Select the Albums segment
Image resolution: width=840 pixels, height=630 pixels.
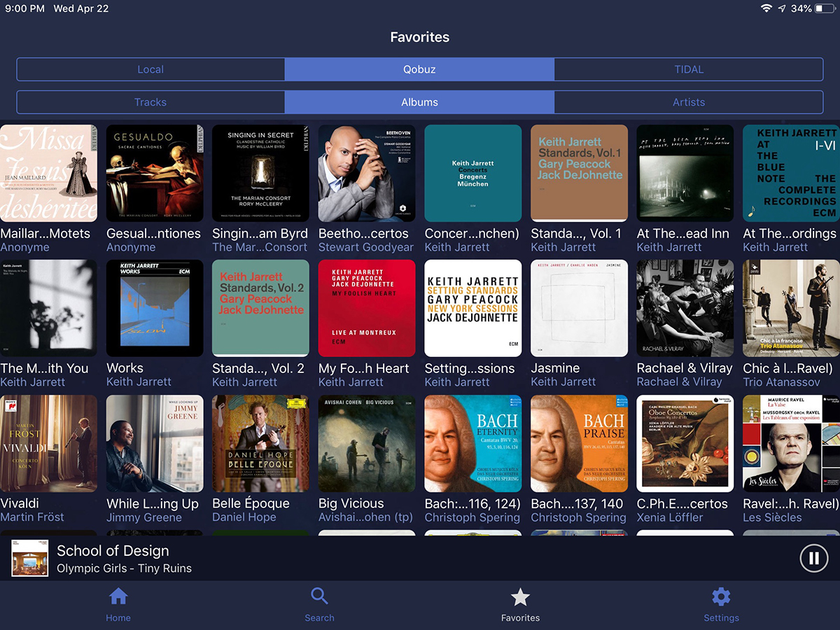pos(419,102)
